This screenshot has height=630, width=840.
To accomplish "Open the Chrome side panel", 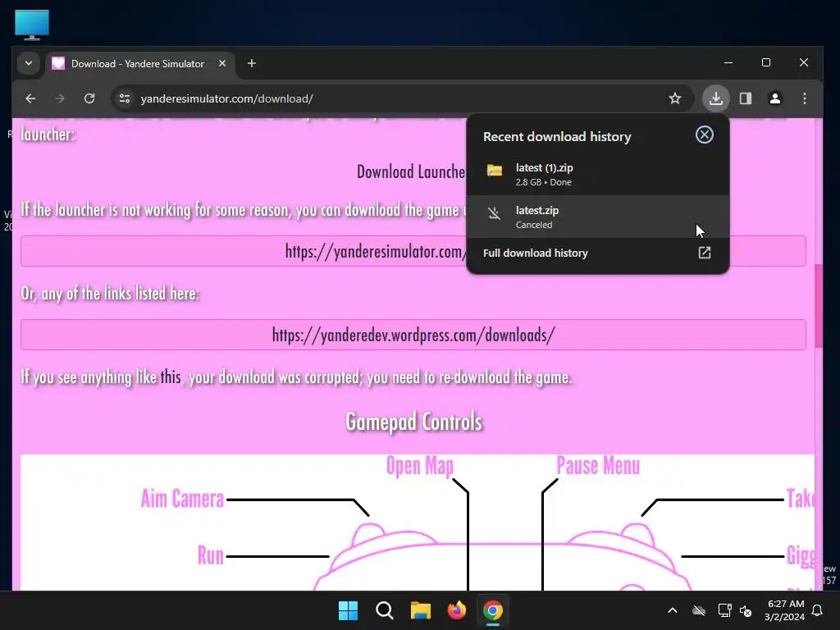I will [x=746, y=98].
